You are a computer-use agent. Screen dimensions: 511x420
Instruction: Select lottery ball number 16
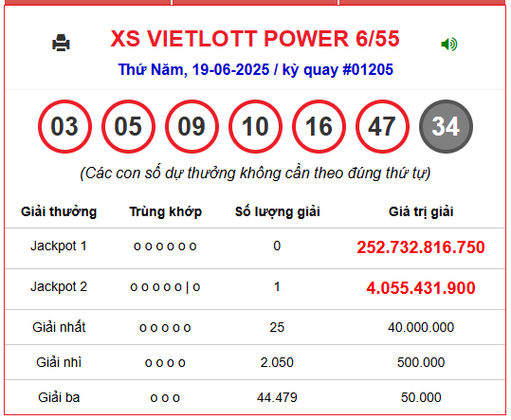coord(319,126)
